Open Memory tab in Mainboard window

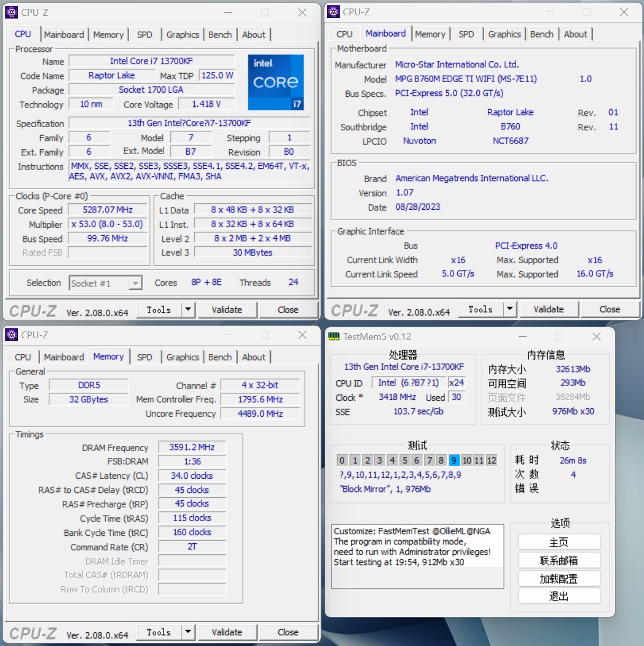(430, 34)
